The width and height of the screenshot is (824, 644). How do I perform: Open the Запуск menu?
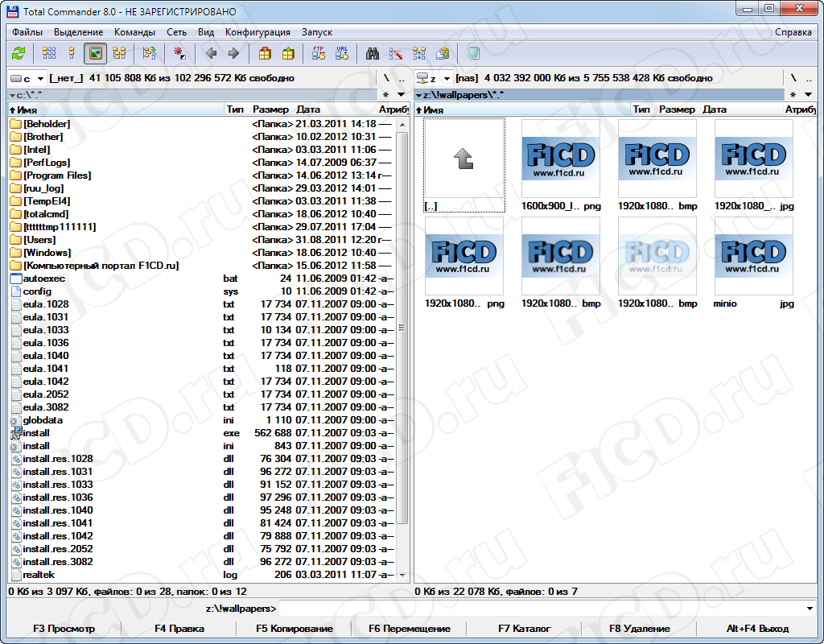tap(317, 32)
